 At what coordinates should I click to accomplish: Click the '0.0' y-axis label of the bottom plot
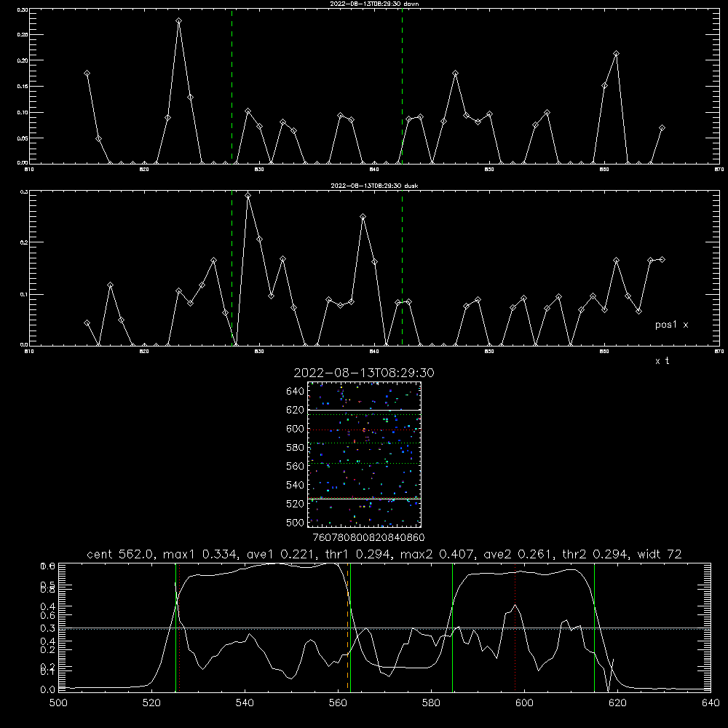[48, 690]
